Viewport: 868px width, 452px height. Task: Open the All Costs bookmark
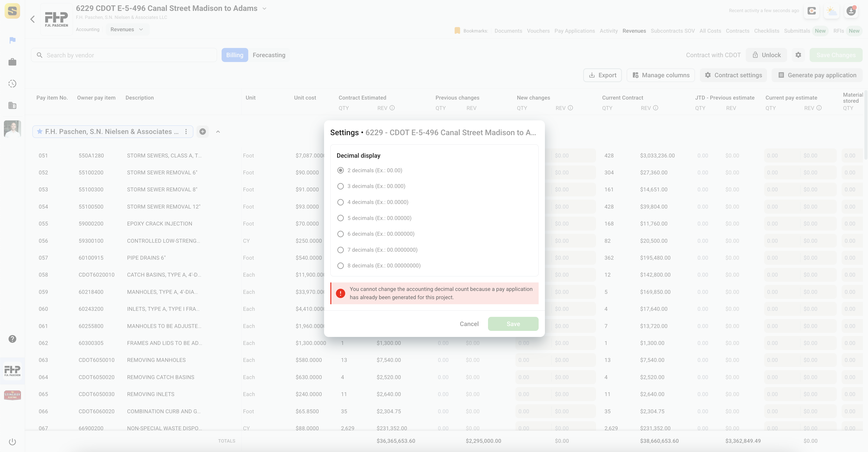[x=710, y=31]
